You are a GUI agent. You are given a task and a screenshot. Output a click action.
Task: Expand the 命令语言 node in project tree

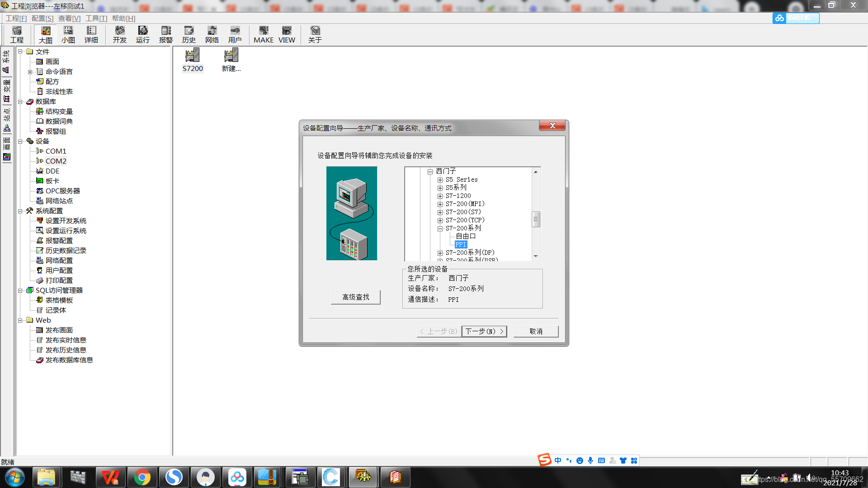30,72
